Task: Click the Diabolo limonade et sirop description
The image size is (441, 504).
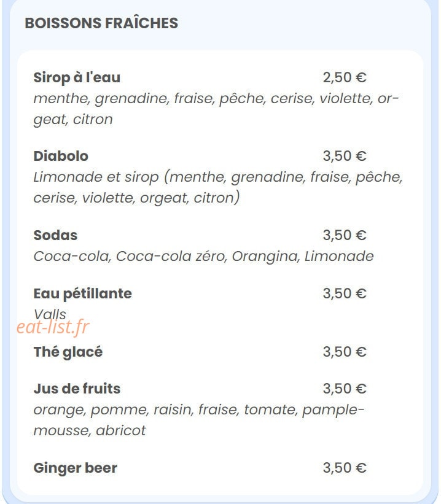Action: tap(218, 187)
